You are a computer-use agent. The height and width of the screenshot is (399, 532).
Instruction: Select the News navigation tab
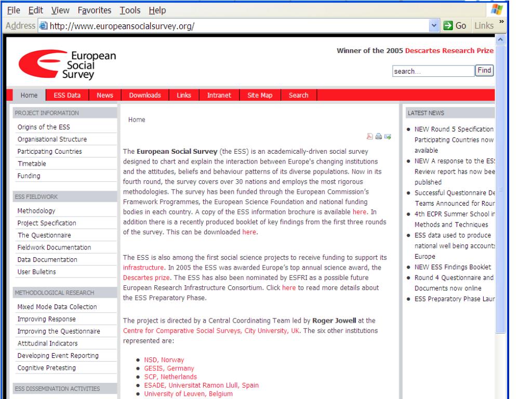[x=105, y=96]
